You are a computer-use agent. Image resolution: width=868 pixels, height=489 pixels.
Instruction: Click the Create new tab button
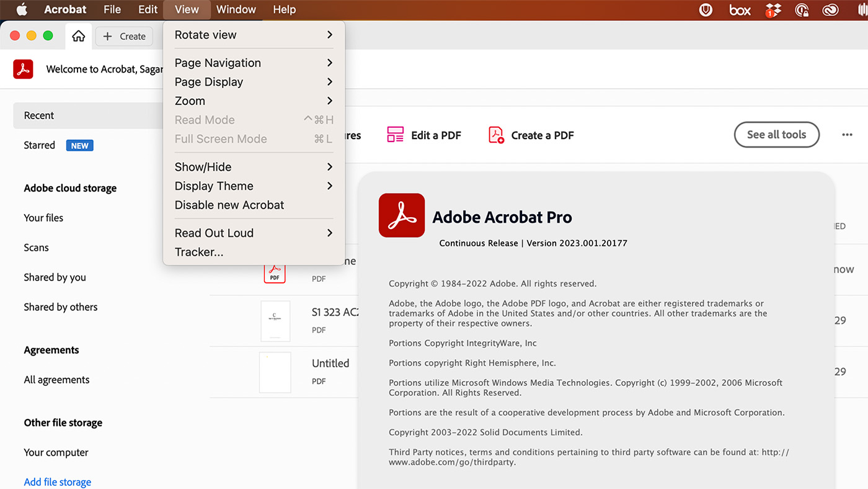tap(124, 37)
